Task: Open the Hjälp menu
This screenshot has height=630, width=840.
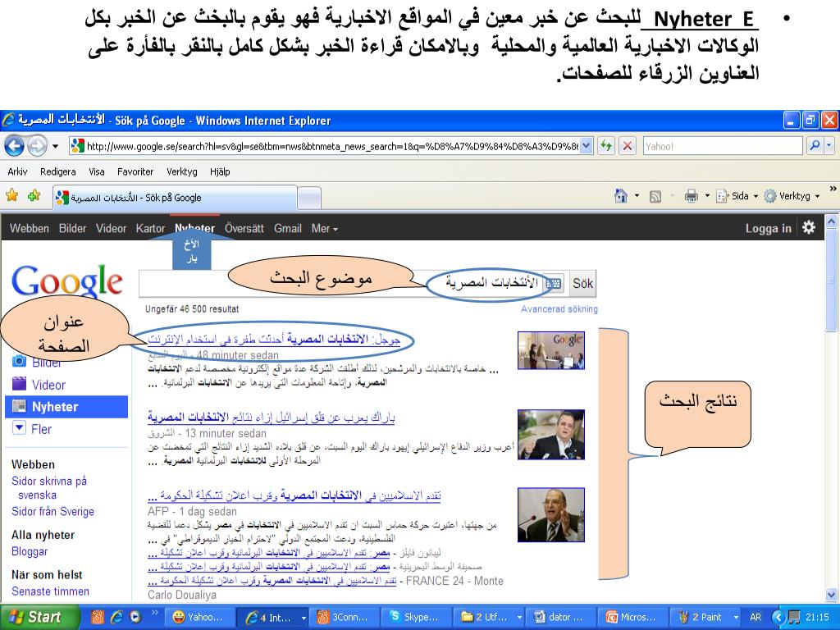Action: [x=220, y=171]
